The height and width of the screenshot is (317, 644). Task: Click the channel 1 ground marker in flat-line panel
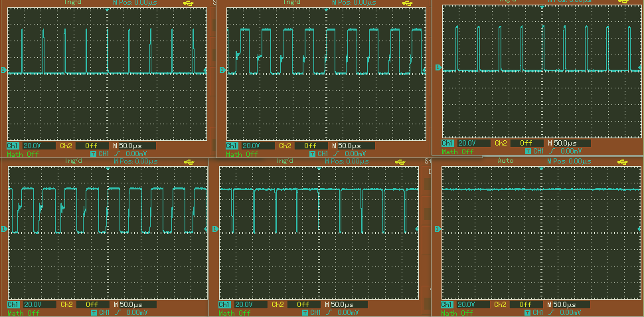click(x=438, y=228)
